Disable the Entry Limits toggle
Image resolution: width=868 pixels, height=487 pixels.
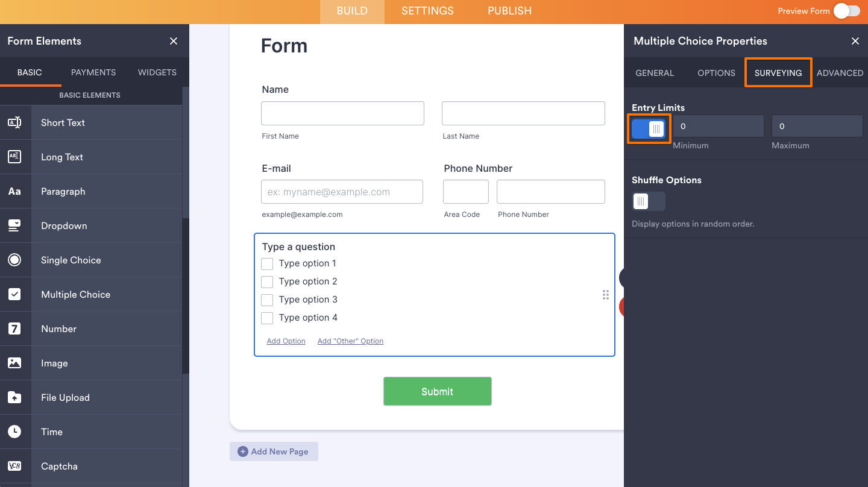[x=649, y=128]
